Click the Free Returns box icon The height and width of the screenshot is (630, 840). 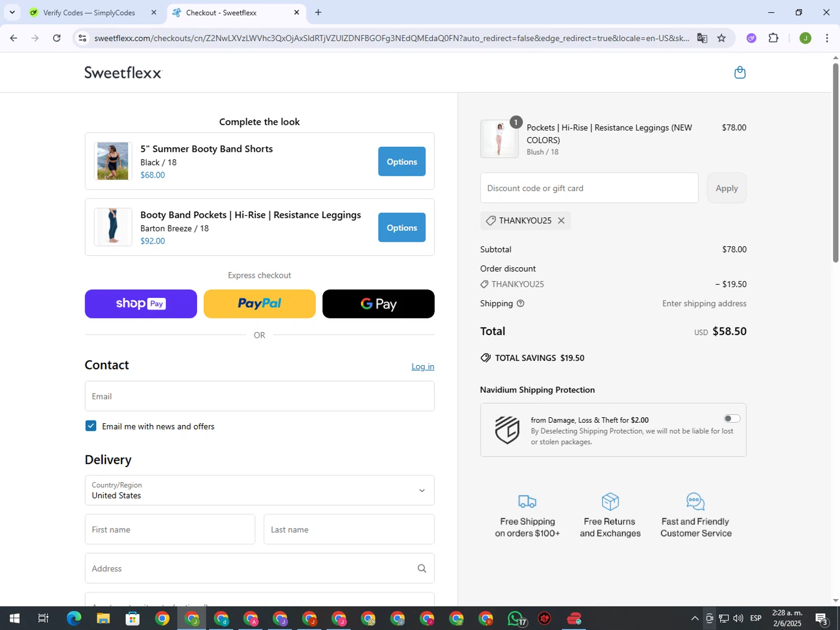point(610,501)
